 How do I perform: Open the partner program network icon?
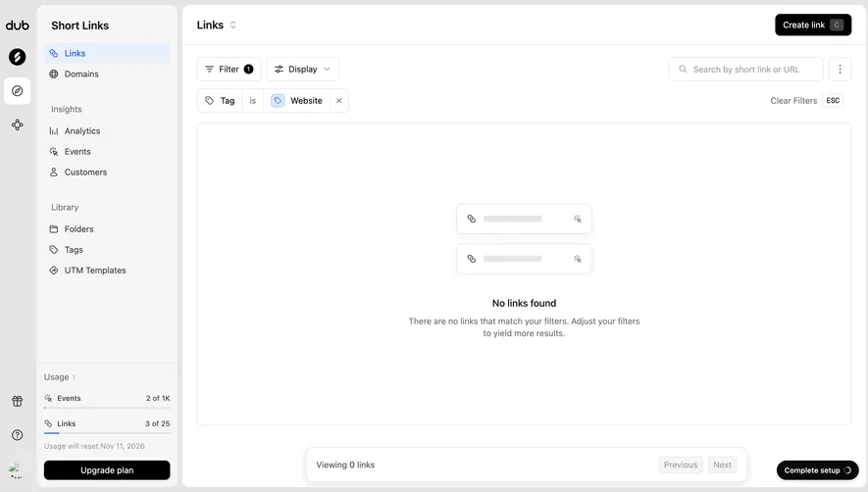coord(17,125)
